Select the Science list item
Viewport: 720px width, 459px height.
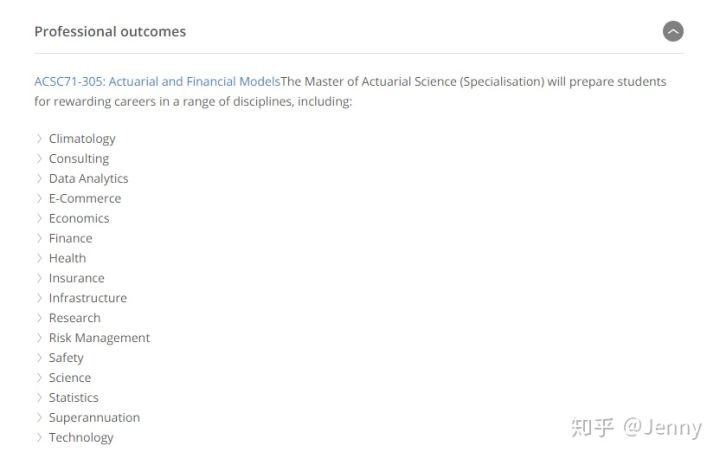(x=70, y=377)
